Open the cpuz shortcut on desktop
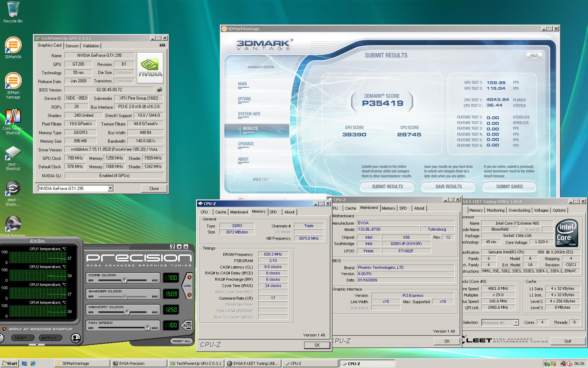 click(13, 158)
